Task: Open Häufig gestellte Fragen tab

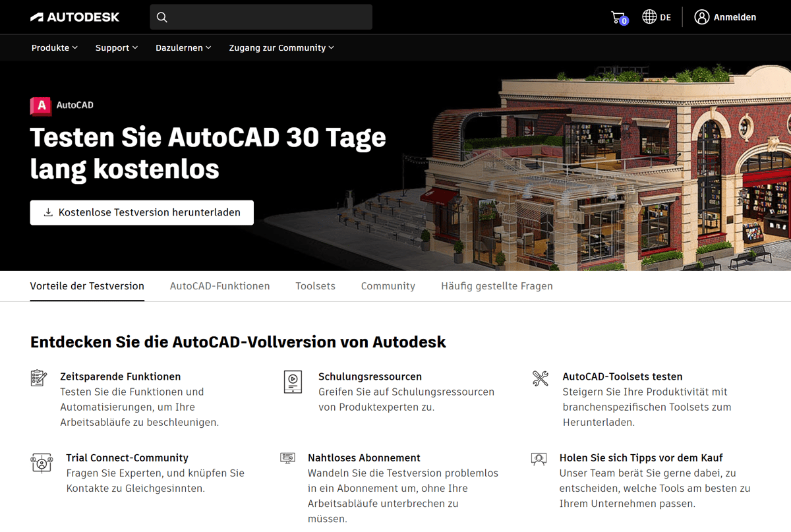Action: [497, 286]
